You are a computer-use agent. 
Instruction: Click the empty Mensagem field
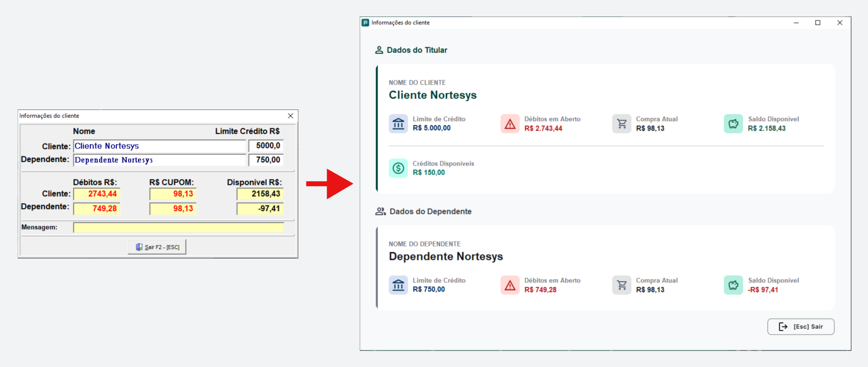[179, 228]
